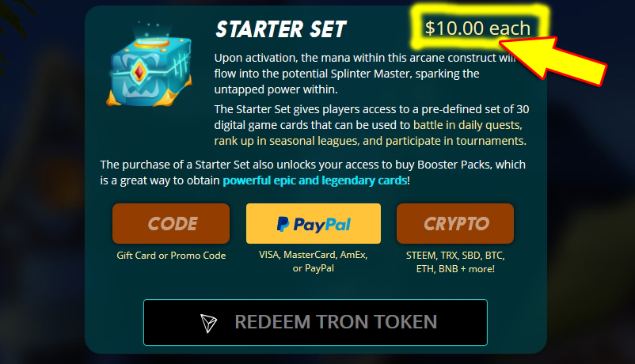635x364 pixels.
Task: Click the TRON logo icon
Action: click(208, 323)
